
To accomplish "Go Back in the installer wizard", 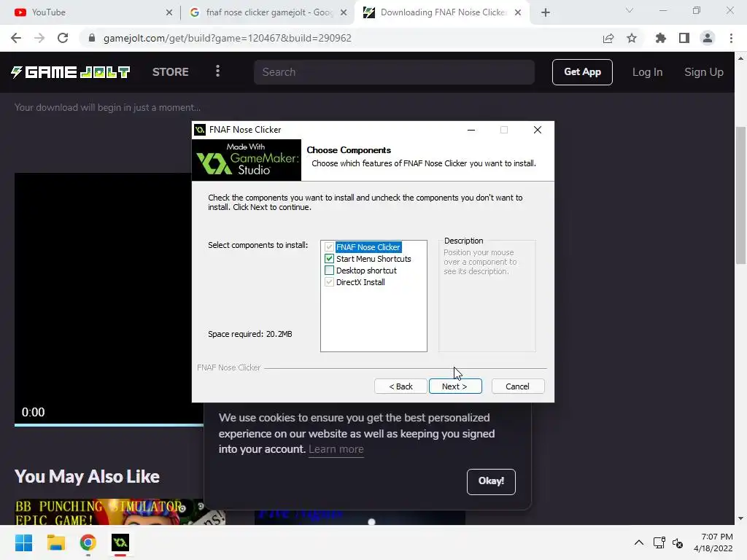I will (400, 386).
